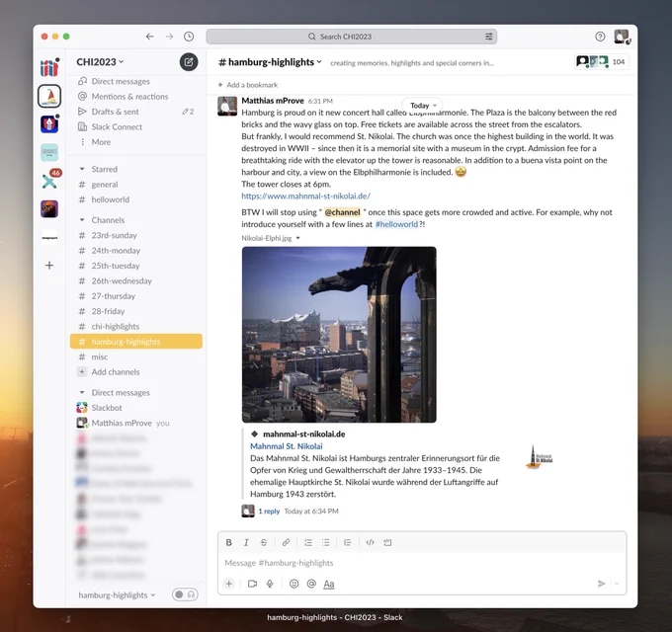This screenshot has width=672, height=632.
Task: Apply strikethrough formatting
Action: tap(264, 542)
